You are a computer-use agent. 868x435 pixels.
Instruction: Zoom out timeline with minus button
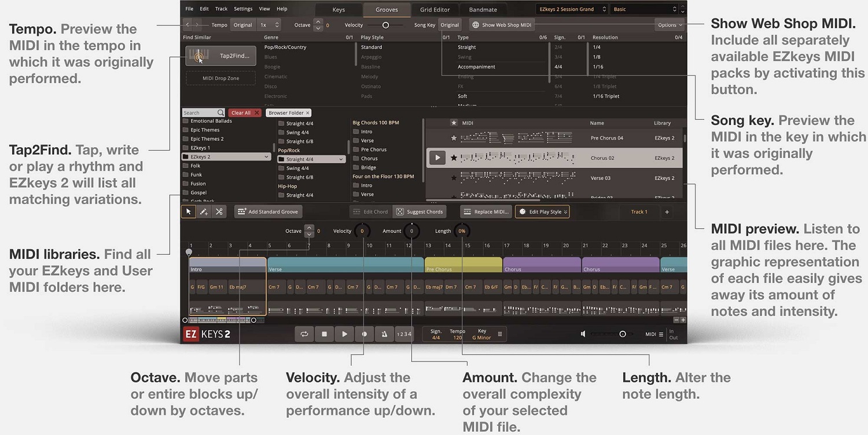[x=676, y=320]
